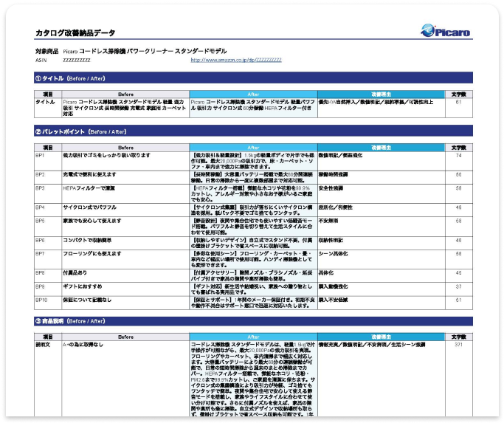Click Before cell 付属品あり
The image size is (504, 423).
point(125,275)
